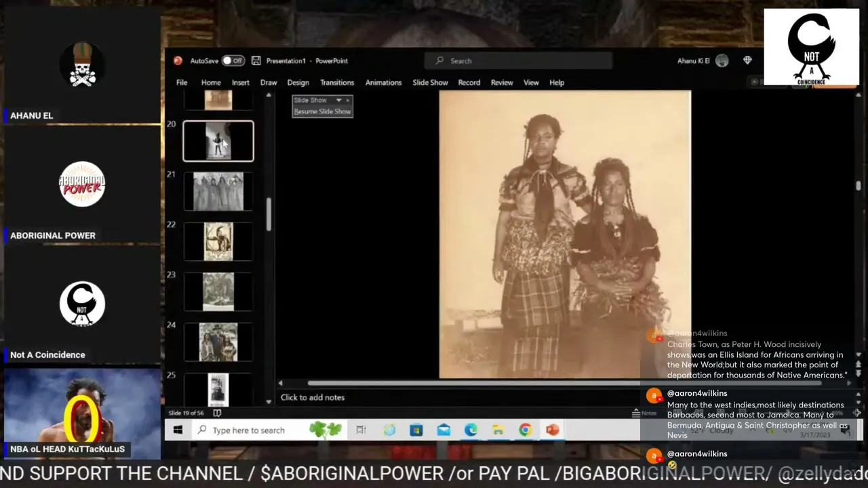Click the sepia photo of two women
Image resolution: width=868 pixels, height=488 pixels.
point(565,235)
